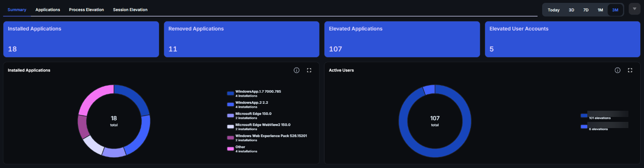Select the 3M time range
Screen dimensions: 644x168
click(615, 10)
